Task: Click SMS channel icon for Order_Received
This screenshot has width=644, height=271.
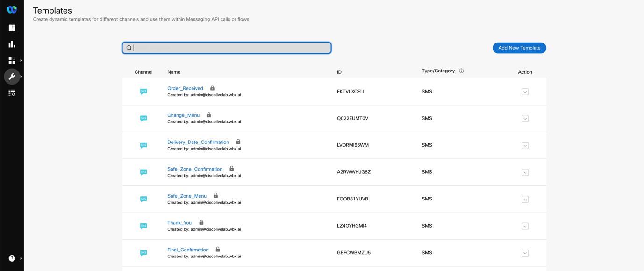Action: (143, 92)
